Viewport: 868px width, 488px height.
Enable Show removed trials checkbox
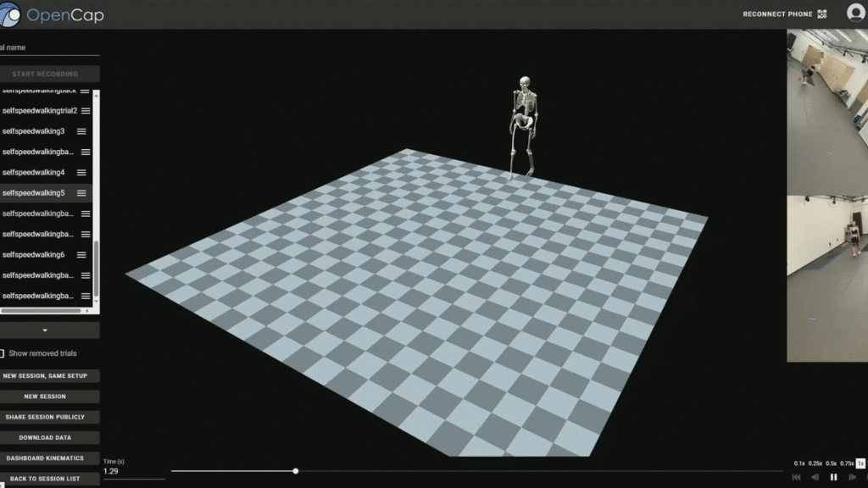point(3,353)
